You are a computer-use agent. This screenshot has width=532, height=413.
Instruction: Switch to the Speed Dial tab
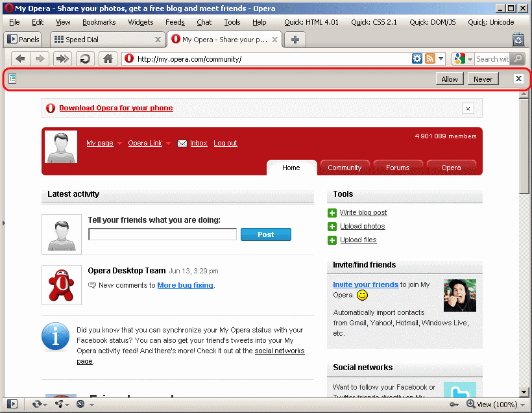108,40
